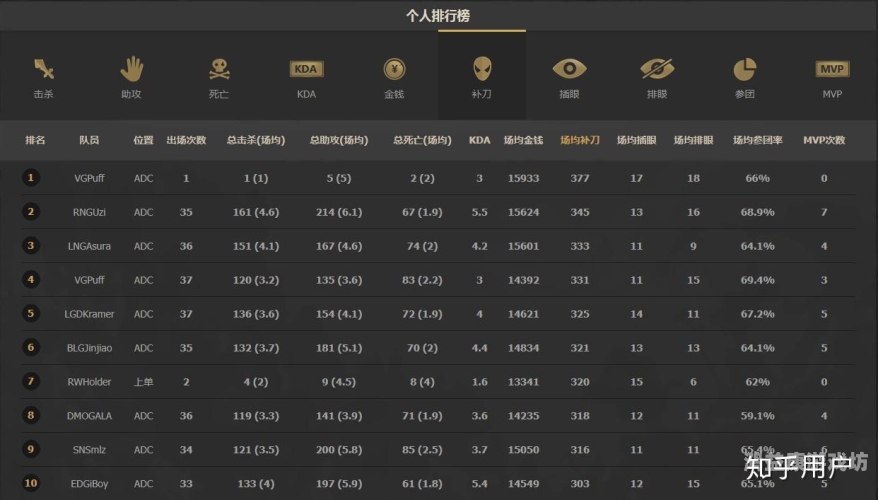Image resolution: width=878 pixels, height=500 pixels.
Task: Select player RWHolder row name
Action: coord(89,382)
